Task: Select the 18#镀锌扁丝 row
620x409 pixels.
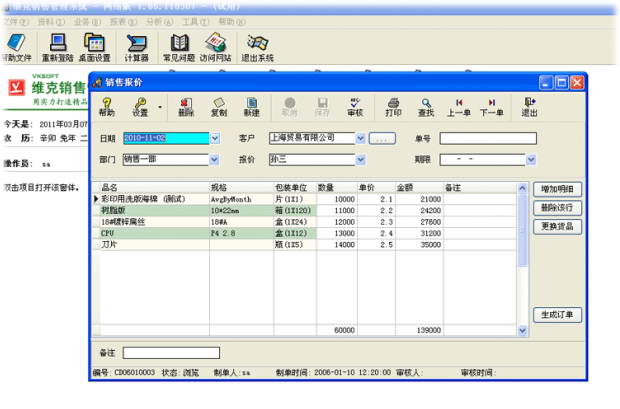Action: click(304, 222)
